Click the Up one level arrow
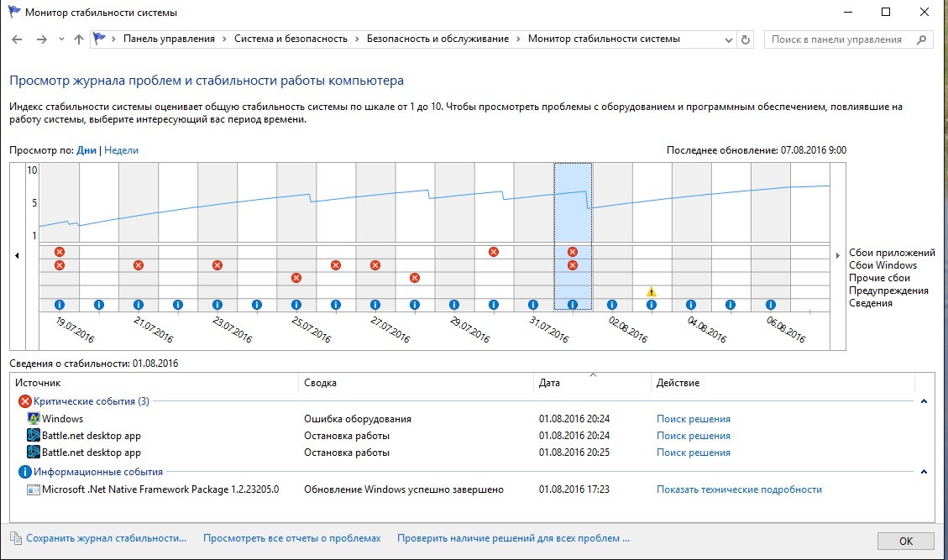The width and height of the screenshot is (948, 560). pyautogui.click(x=79, y=39)
